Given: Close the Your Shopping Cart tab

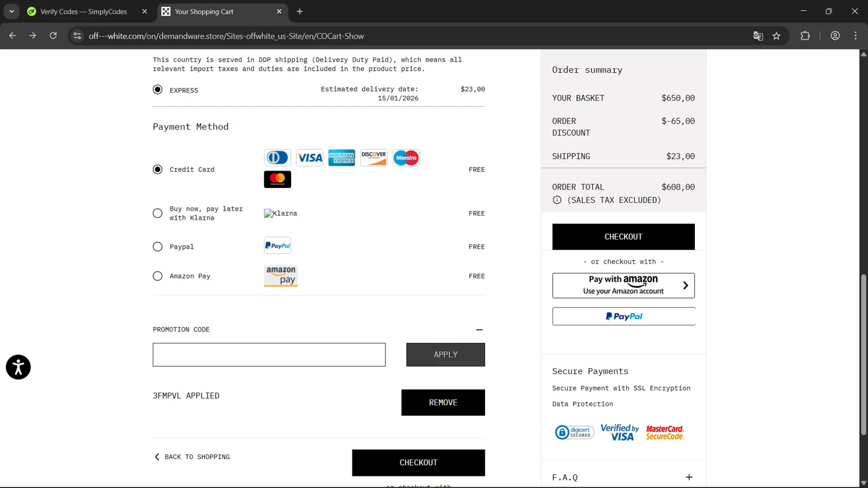Looking at the screenshot, I should pos(279,12).
